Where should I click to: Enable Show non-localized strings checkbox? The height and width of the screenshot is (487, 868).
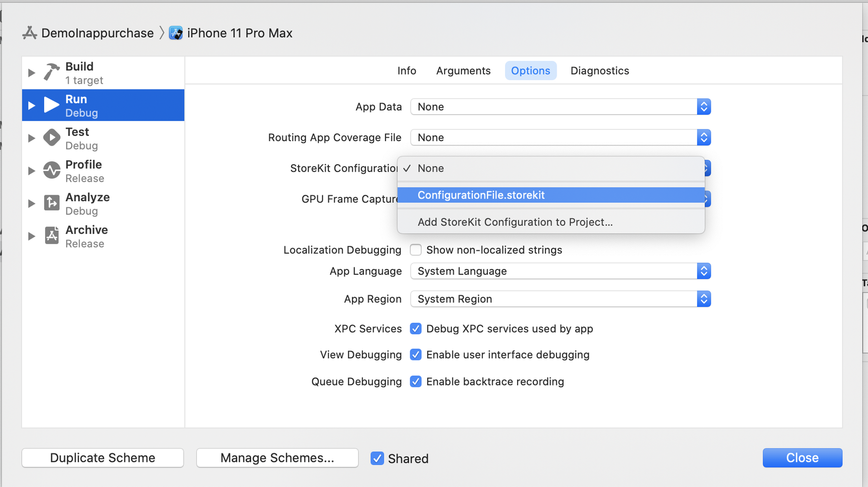coord(416,250)
